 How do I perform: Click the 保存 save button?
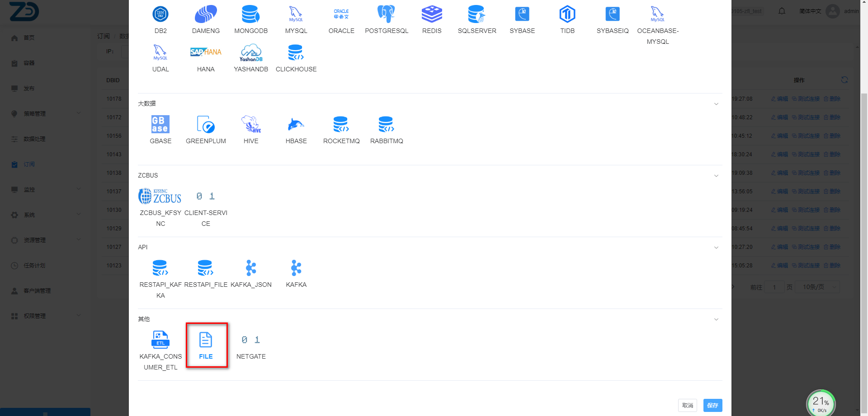(712, 405)
